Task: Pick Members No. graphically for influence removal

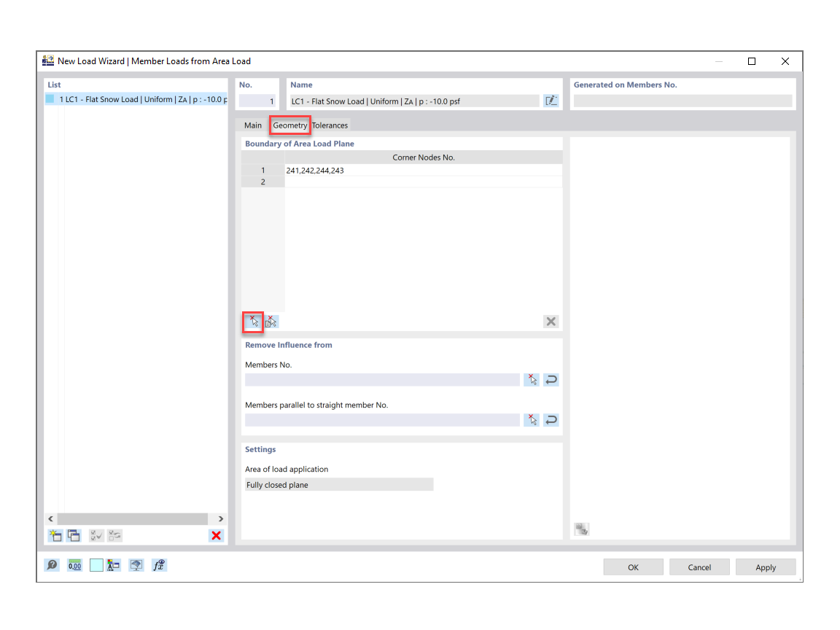Action: 531,379
